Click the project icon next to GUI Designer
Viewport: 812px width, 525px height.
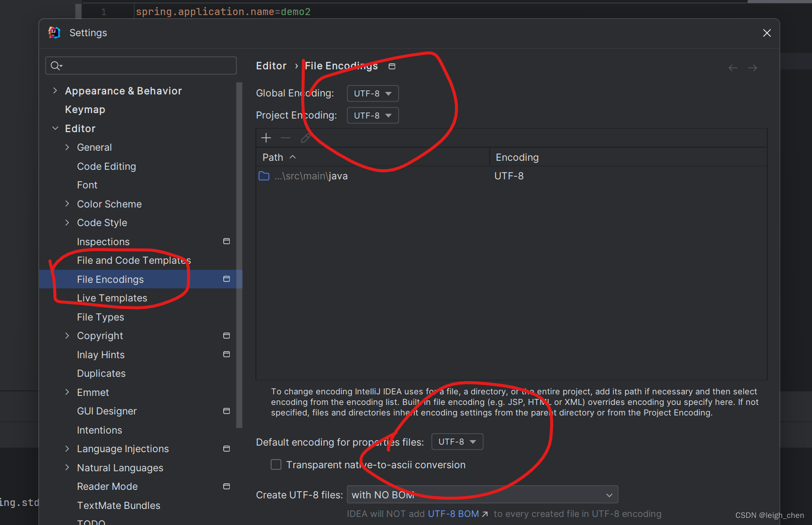(226, 411)
